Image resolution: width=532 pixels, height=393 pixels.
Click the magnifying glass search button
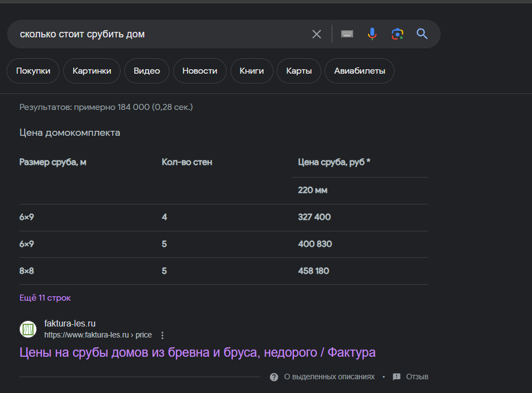click(422, 34)
